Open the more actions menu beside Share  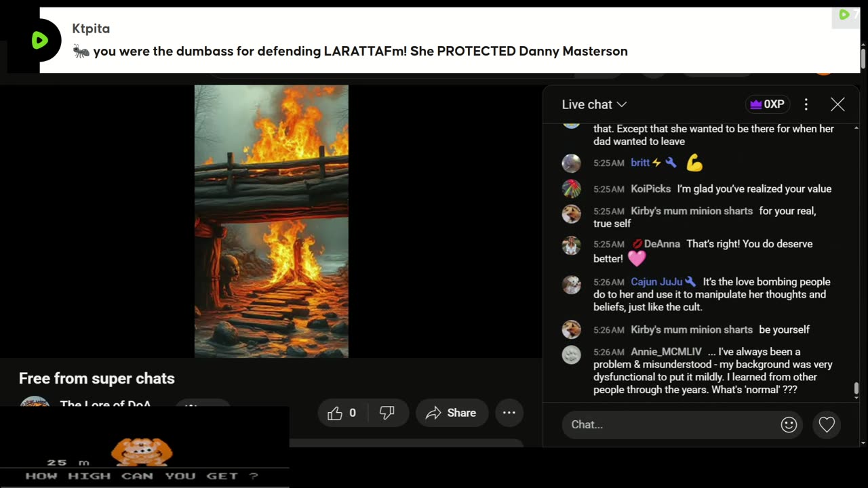(x=509, y=413)
